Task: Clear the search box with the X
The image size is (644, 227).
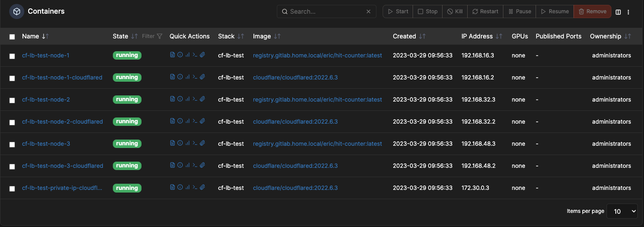Action: click(369, 11)
